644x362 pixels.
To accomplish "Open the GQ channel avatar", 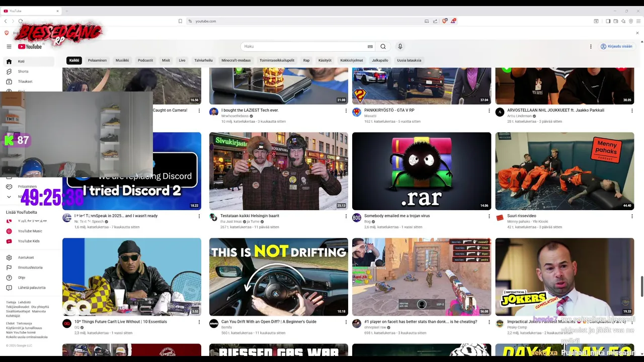I will [x=67, y=323].
